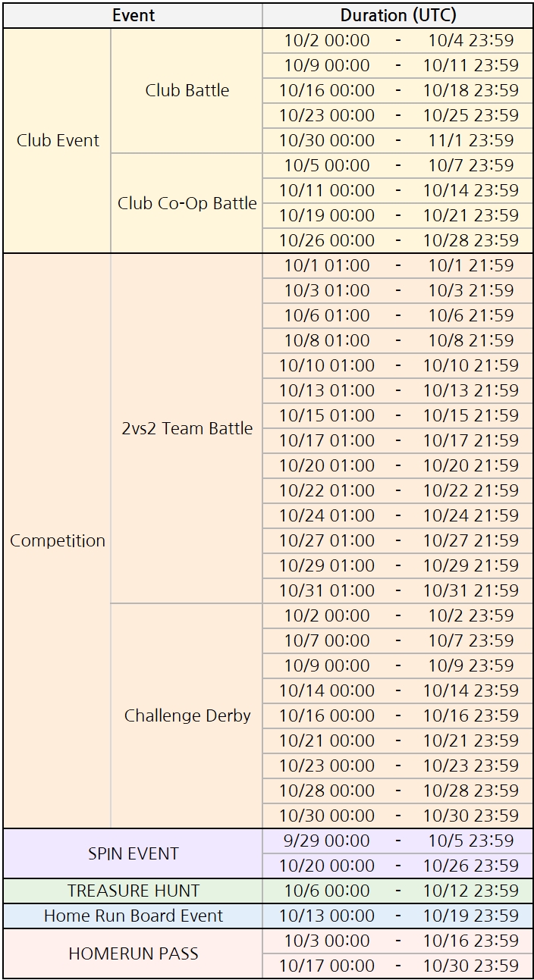Select the Challenge Derby cell
Viewport: 534px width, 980px height.
[187, 715]
